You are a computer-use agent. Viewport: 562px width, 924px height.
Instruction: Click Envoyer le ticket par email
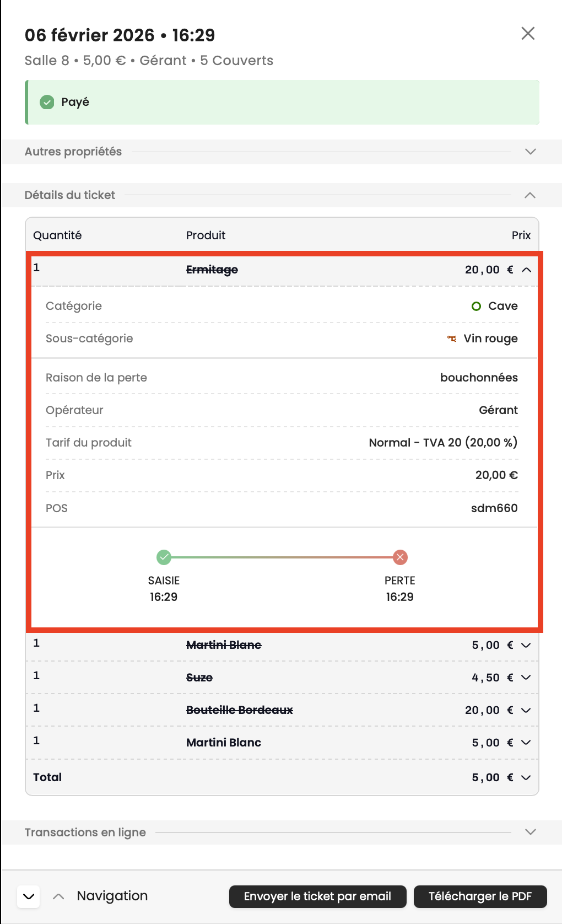pyautogui.click(x=317, y=896)
